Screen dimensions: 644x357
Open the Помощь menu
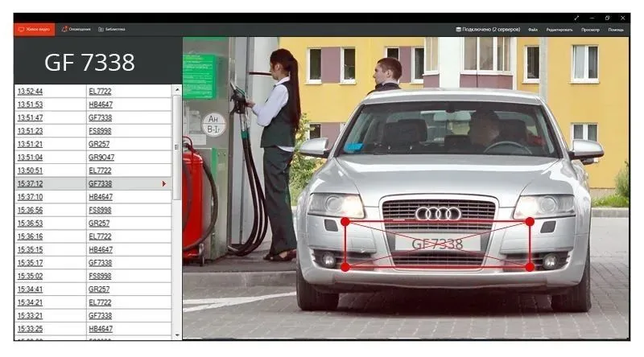(x=616, y=29)
